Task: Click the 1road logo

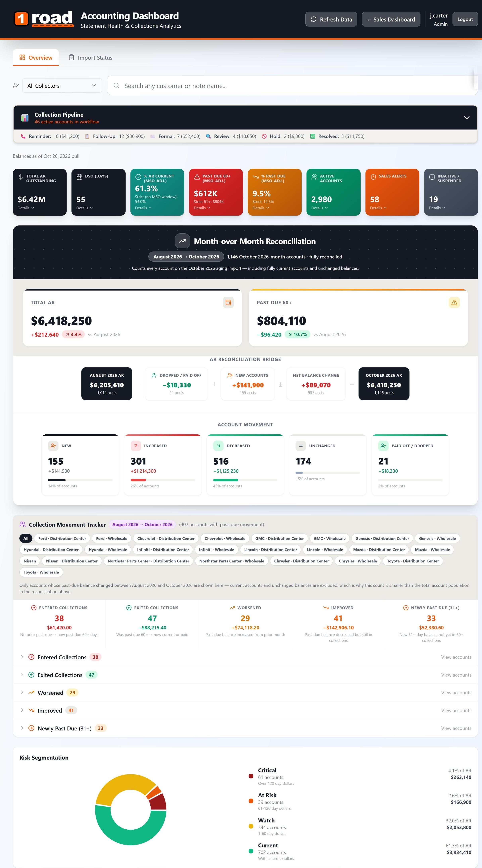Action: click(x=43, y=19)
